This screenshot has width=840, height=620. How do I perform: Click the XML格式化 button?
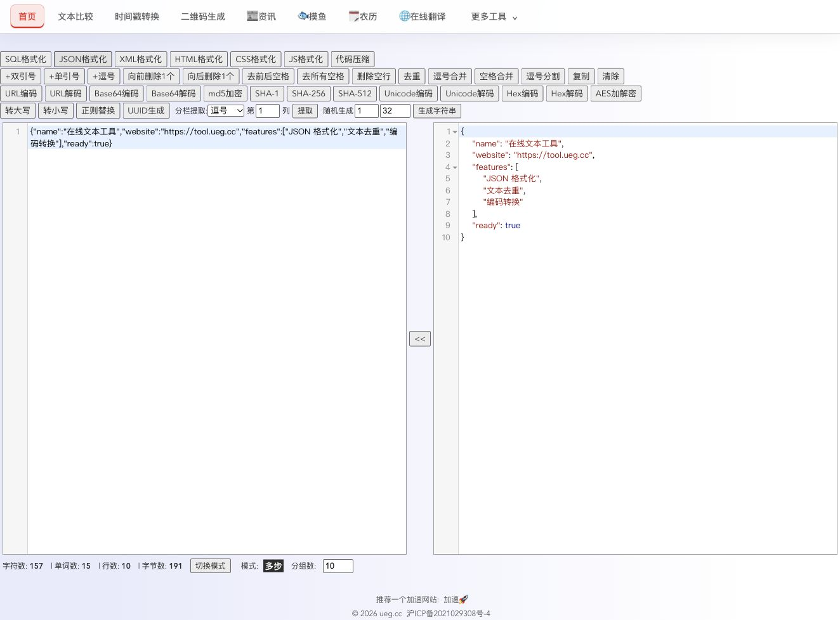[141, 59]
